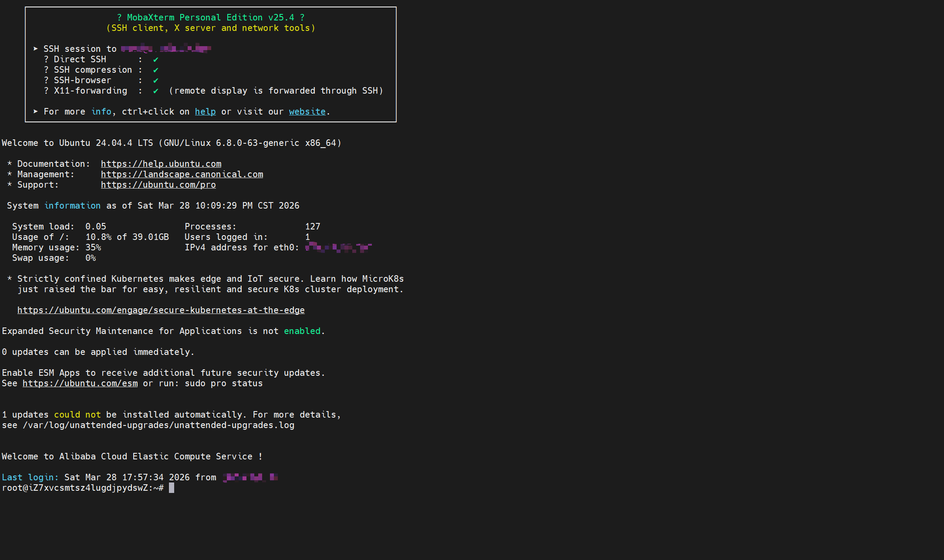
Task: Click the arrow bullet before 'For more info'
Action: coord(35,111)
